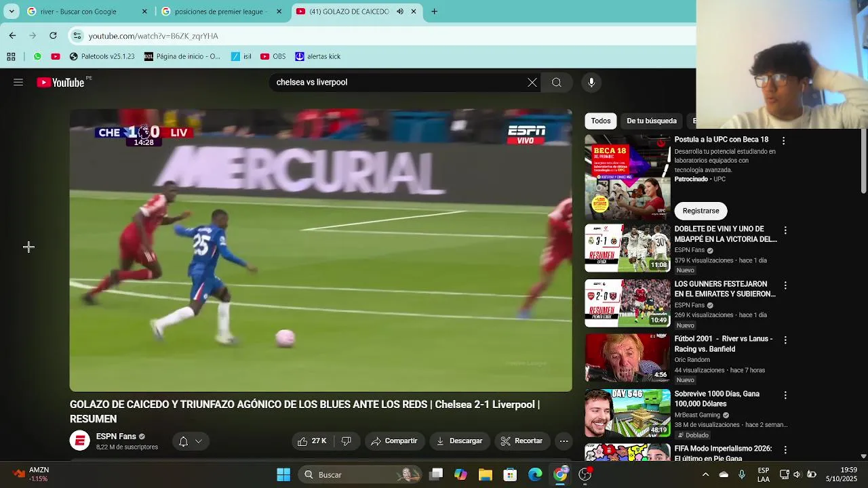This screenshot has width=868, height=488.
Task: Open the OBS bookmark
Action: (273, 56)
